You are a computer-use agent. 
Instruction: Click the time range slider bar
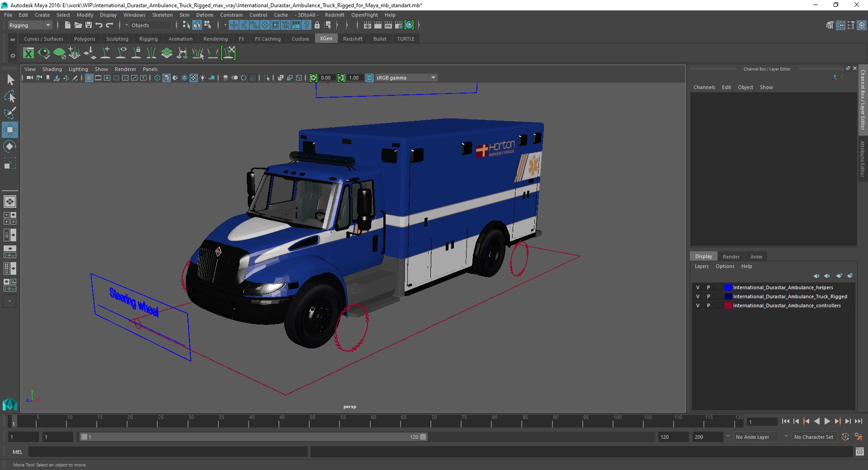click(x=253, y=437)
